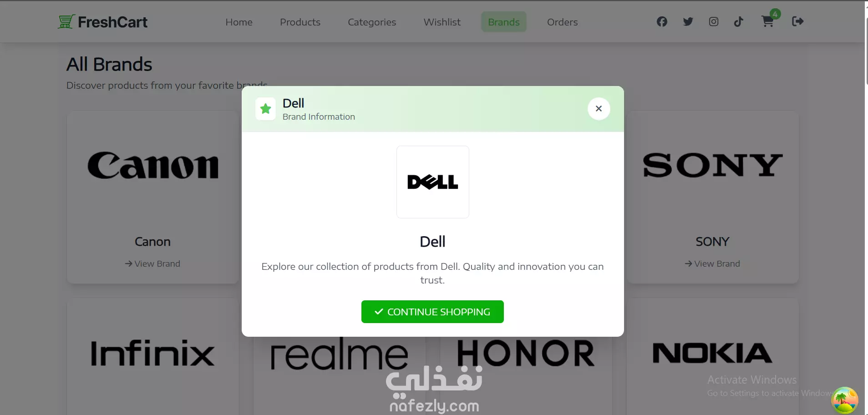This screenshot has width=868, height=415.
Task: Click the FreshCart logo
Action: [x=103, y=22]
